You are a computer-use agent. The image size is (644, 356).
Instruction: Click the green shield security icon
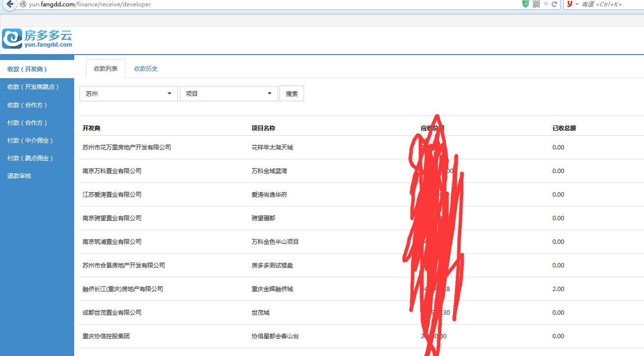[x=526, y=4]
